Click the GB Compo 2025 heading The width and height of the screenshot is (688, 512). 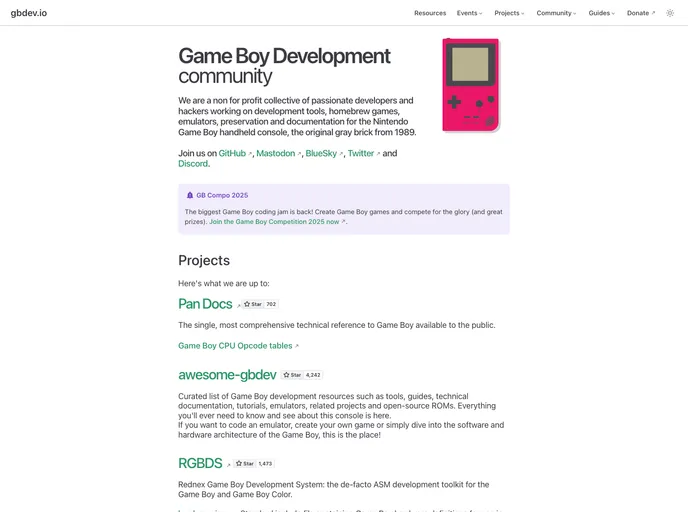tap(222, 195)
